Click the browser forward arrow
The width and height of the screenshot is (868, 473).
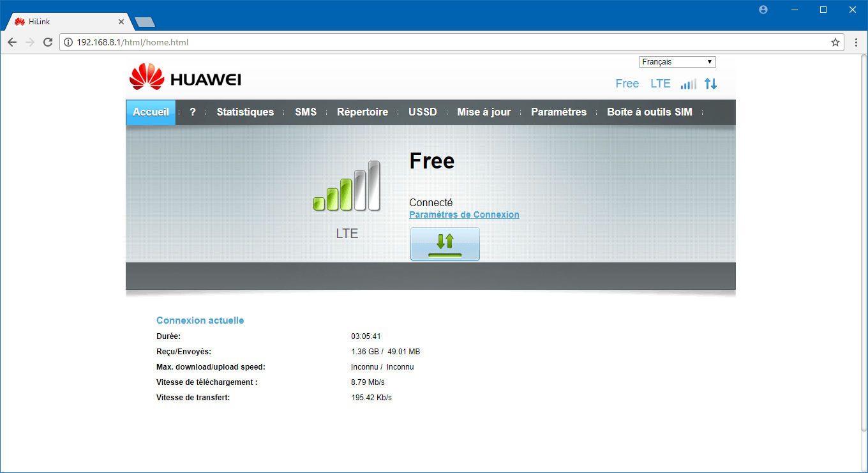click(x=30, y=42)
